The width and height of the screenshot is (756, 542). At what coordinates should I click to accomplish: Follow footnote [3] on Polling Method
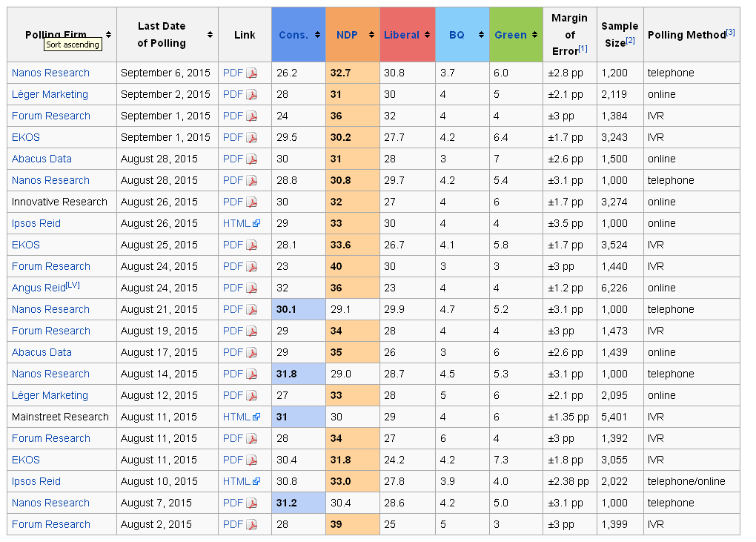(731, 32)
